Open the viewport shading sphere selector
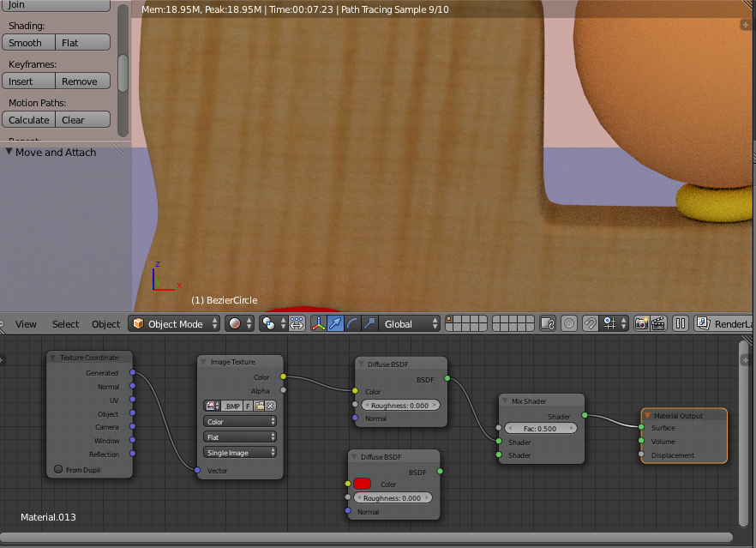756x548 pixels. click(240, 323)
